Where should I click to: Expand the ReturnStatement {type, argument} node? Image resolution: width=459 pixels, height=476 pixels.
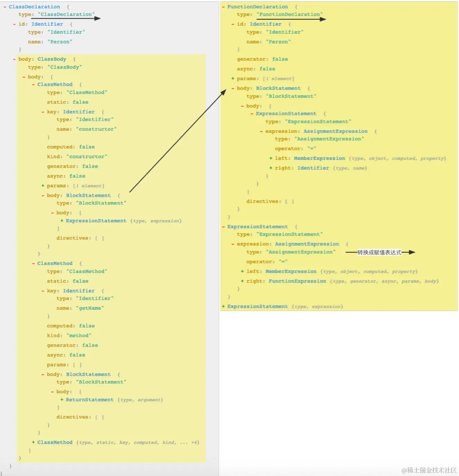(x=62, y=400)
